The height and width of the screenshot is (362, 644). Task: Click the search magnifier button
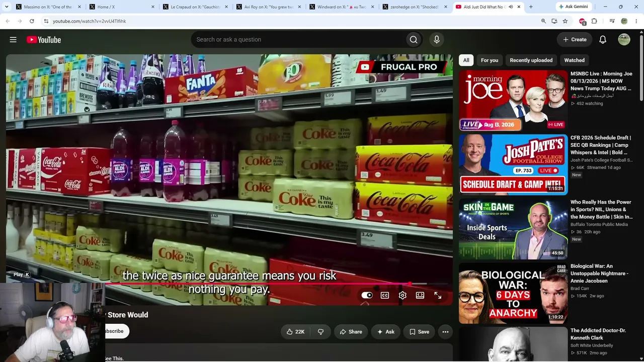coord(414,40)
